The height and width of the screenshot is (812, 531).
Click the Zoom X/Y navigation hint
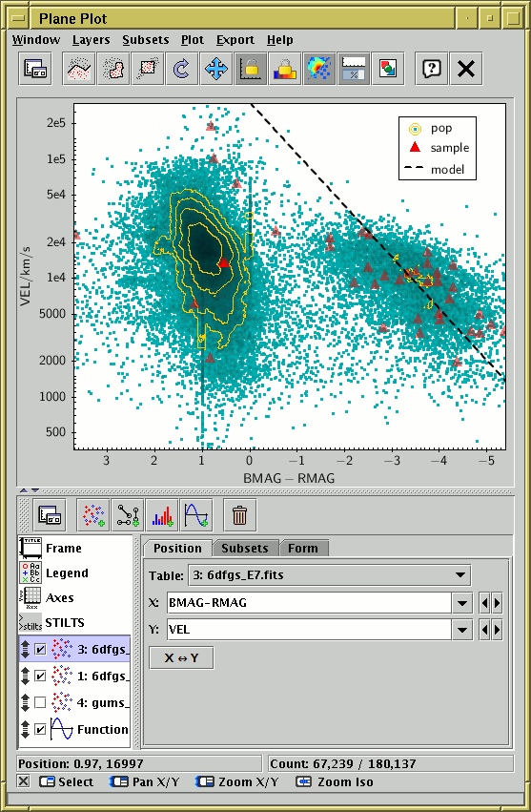[x=236, y=781]
